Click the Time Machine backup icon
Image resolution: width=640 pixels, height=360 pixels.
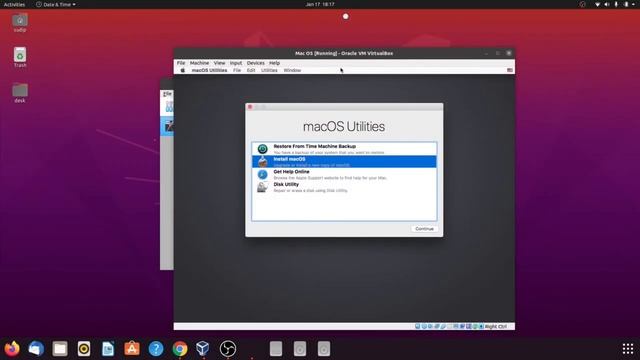coord(262,149)
